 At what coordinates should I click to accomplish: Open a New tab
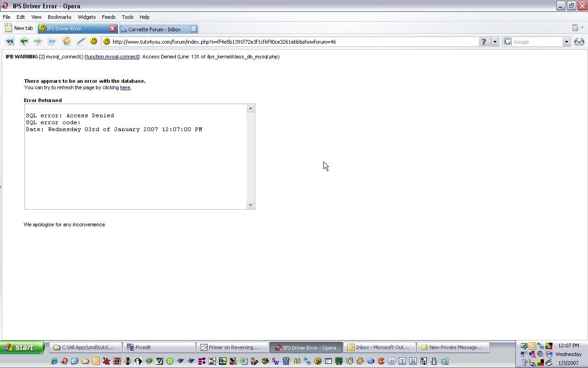pyautogui.click(x=19, y=28)
